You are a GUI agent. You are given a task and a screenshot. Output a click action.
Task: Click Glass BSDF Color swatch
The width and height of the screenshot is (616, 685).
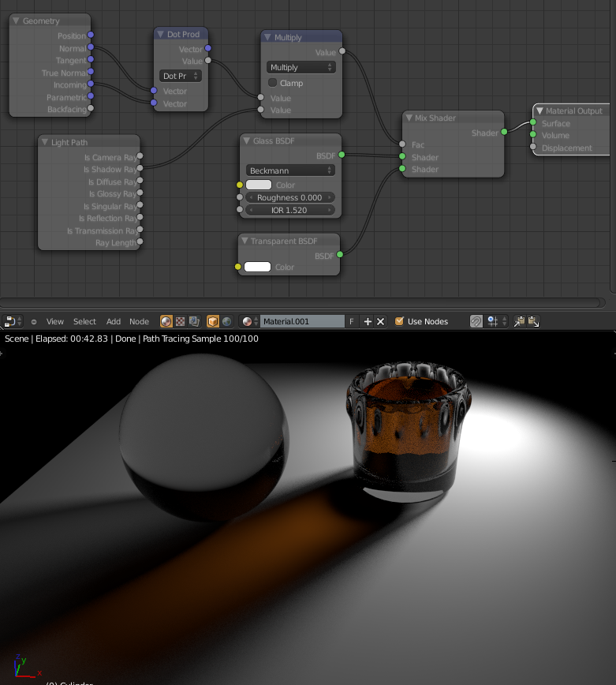[x=259, y=185]
